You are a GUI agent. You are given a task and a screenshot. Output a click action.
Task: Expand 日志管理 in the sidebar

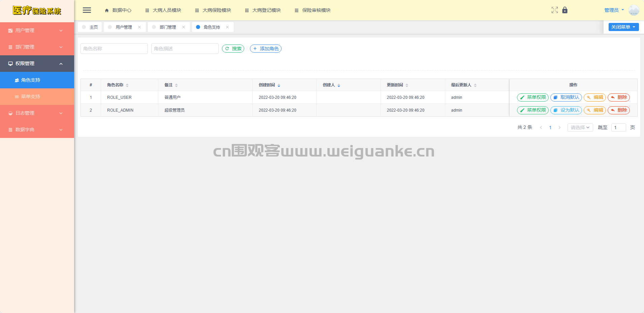[x=37, y=113]
